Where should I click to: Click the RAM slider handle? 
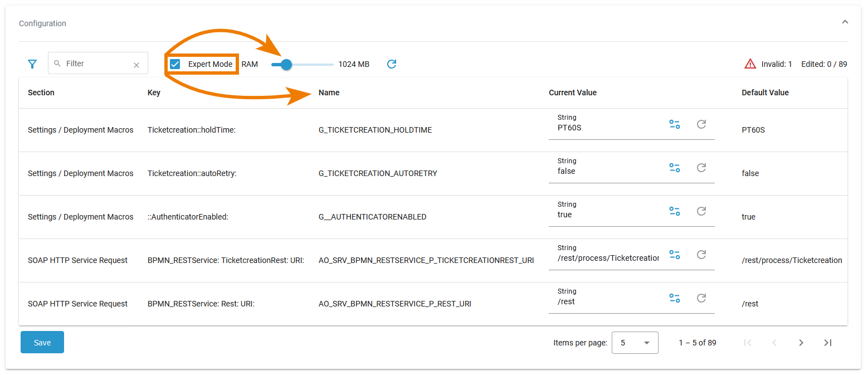(x=286, y=65)
